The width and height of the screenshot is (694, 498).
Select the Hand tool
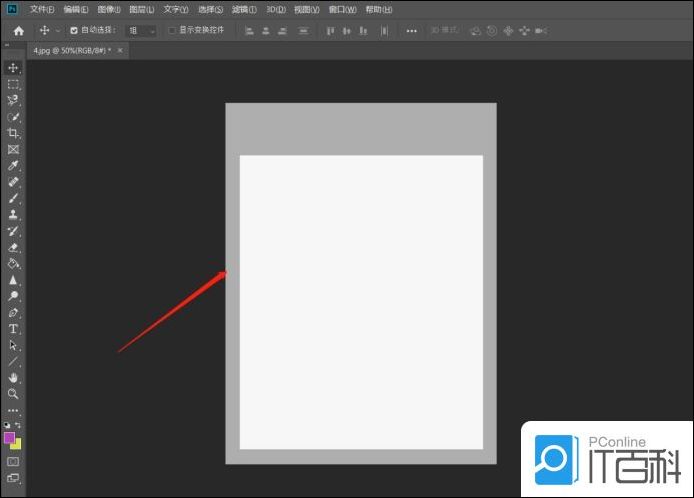tap(13, 378)
